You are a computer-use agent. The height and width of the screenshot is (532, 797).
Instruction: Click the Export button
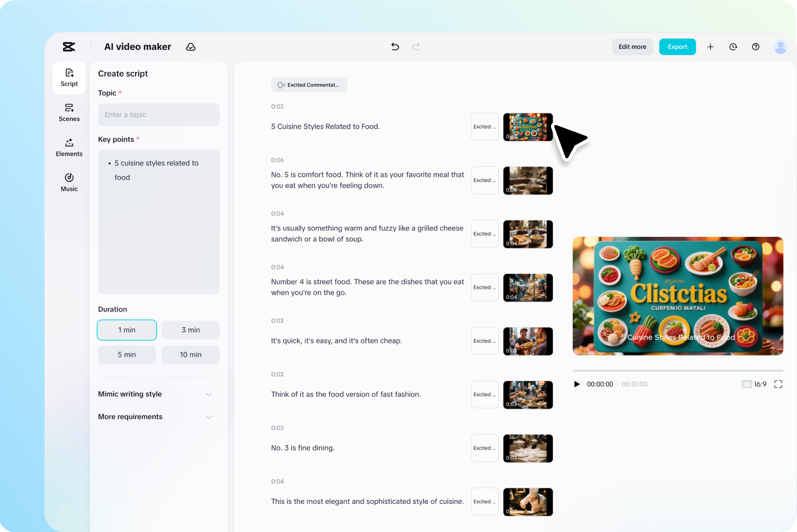coord(677,47)
